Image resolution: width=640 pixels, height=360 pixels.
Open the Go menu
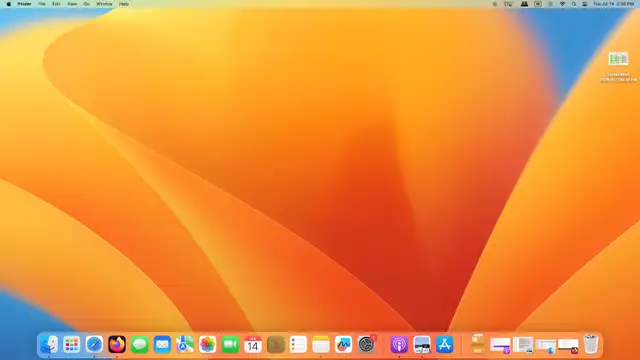coord(87,4)
